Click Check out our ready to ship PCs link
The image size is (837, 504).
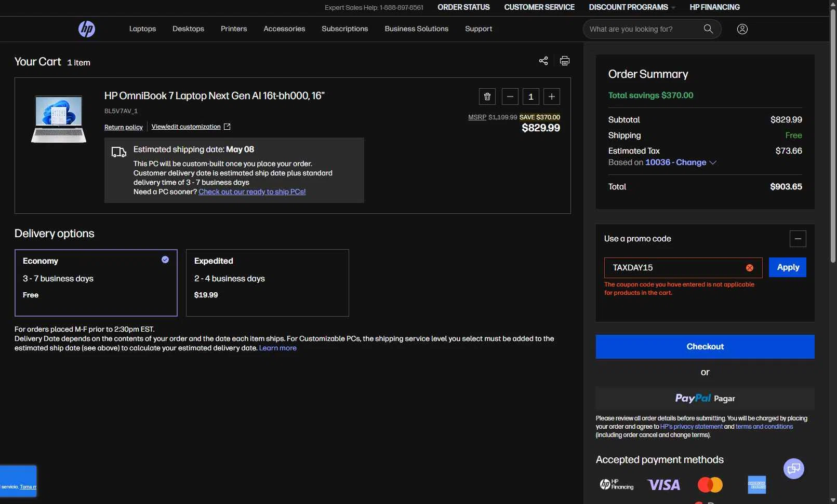pyautogui.click(x=252, y=192)
